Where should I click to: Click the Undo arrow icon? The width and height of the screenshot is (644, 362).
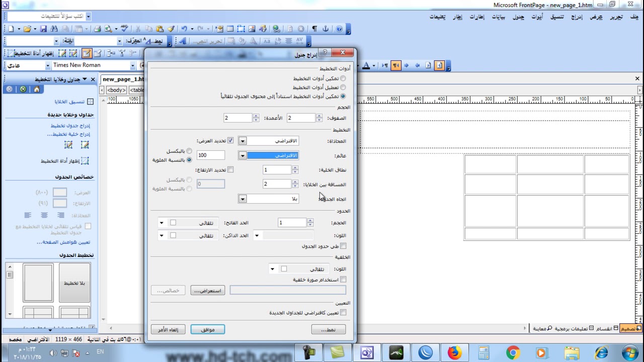[184, 29]
